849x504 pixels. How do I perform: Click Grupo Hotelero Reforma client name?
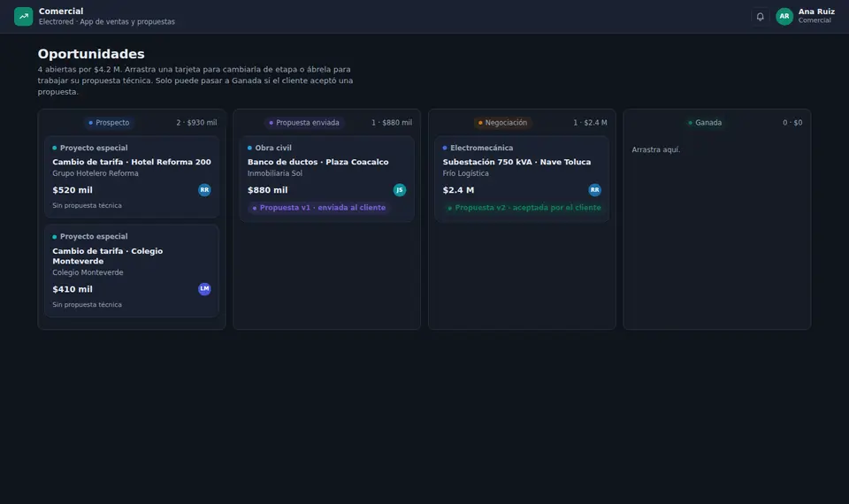(96, 173)
